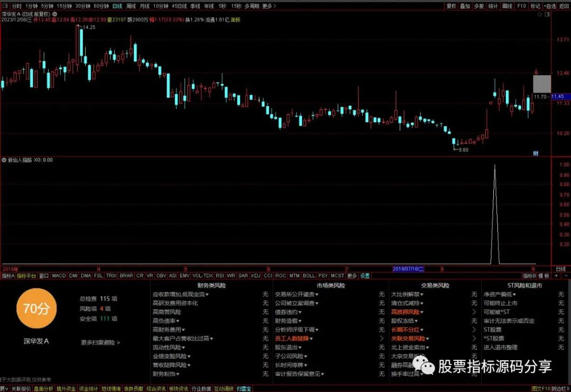571x392 pixels.
Task: Open the 互动调研 bottom tab
Action: 223,389
